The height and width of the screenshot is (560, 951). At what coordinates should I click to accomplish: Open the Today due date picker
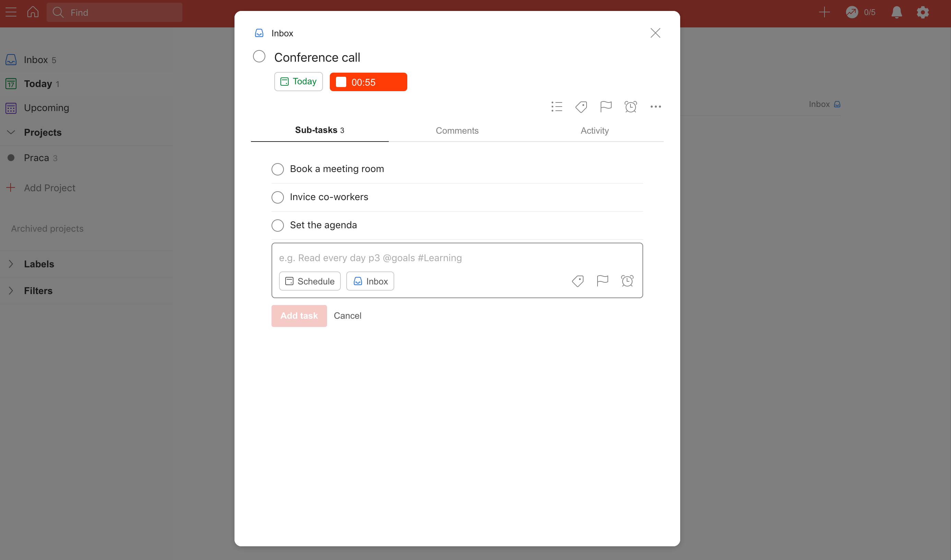click(x=298, y=82)
